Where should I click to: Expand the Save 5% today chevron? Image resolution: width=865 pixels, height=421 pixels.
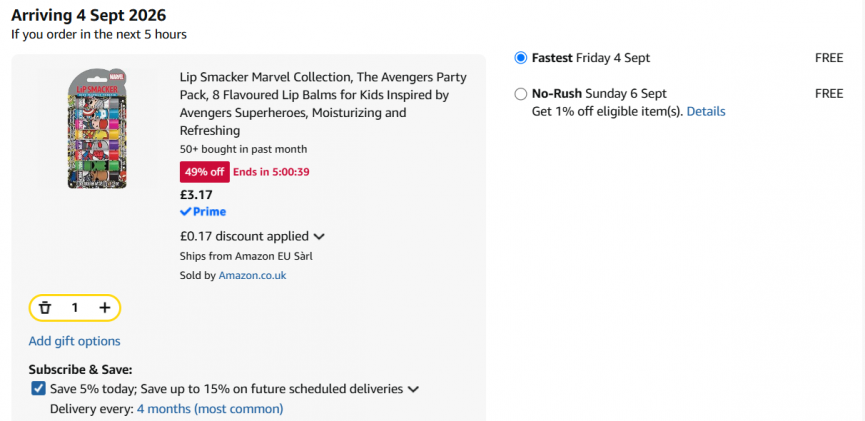[x=413, y=390]
